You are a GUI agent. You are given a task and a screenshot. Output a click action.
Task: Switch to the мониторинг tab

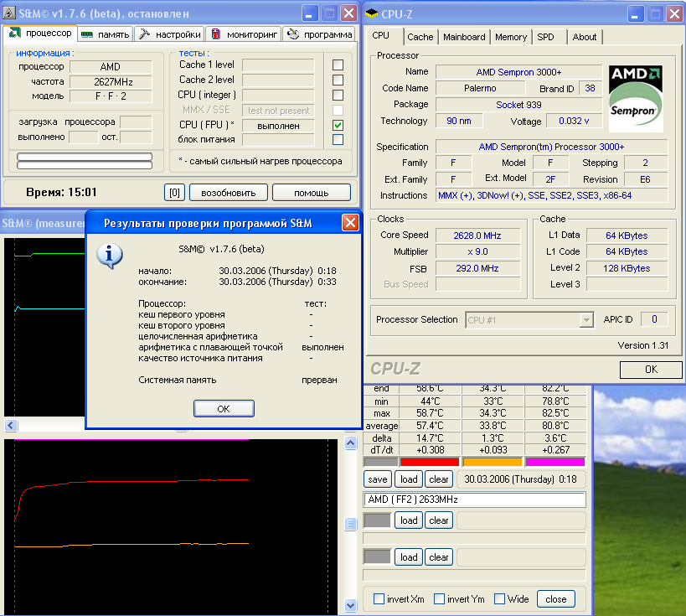click(x=244, y=34)
